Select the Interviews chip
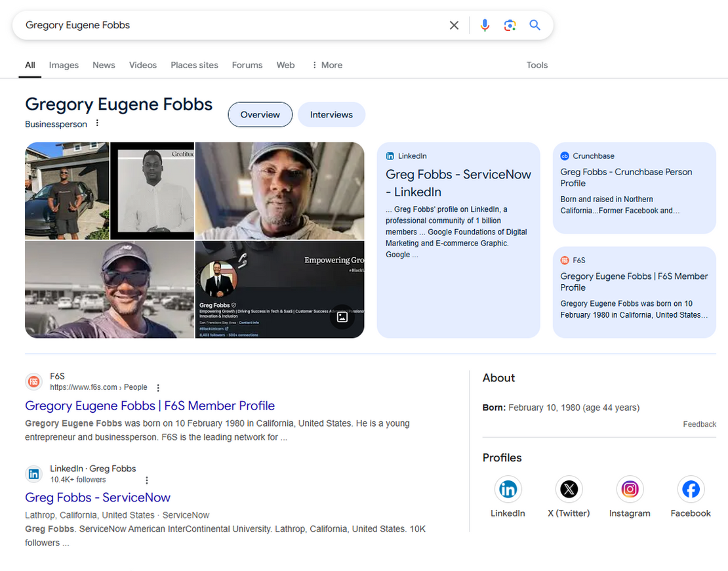 point(331,115)
